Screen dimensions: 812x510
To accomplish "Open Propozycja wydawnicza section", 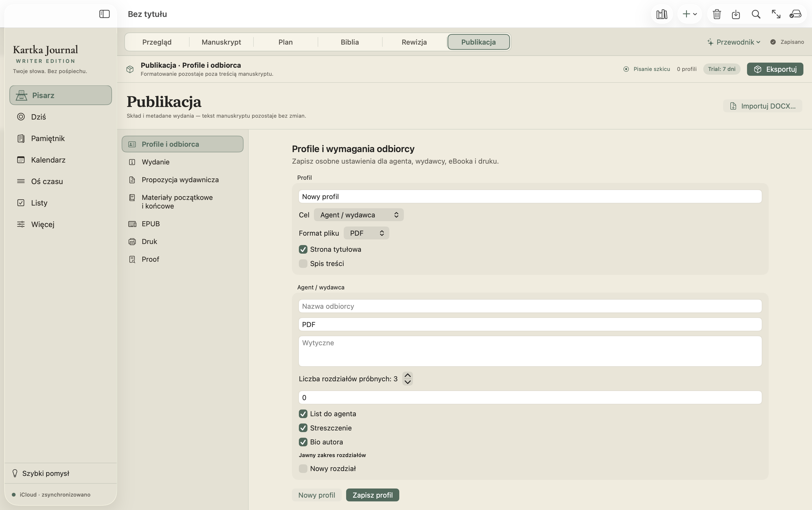I will click(x=182, y=180).
